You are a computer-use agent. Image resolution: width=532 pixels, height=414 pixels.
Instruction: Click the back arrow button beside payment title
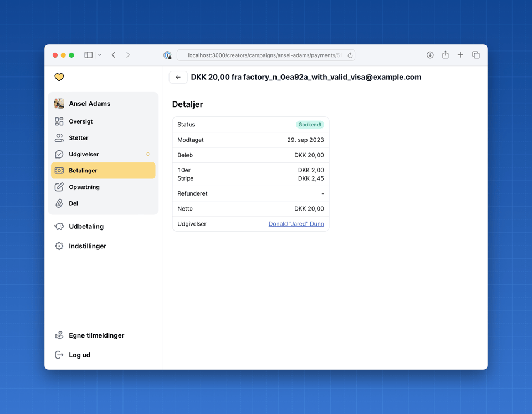click(178, 78)
